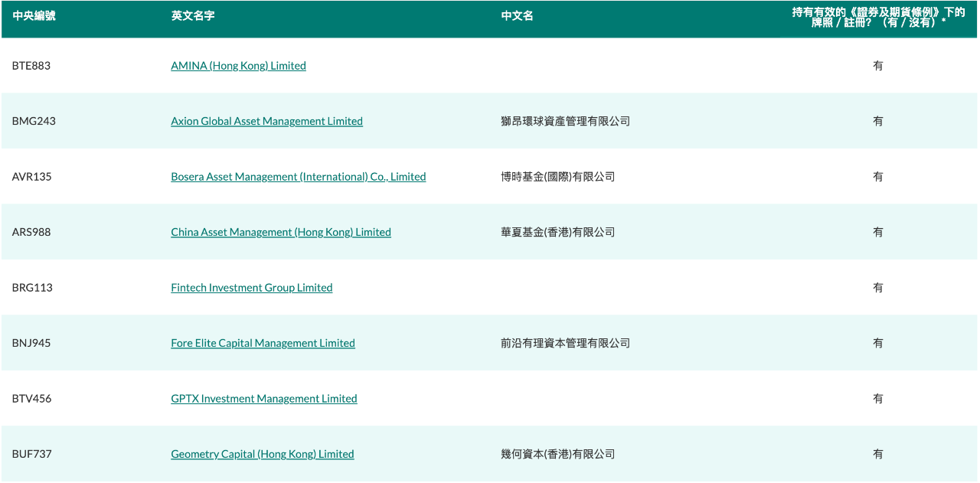Click the 有 licence status in BRG113 row
The width and height of the screenshot is (980, 483).
(x=877, y=288)
